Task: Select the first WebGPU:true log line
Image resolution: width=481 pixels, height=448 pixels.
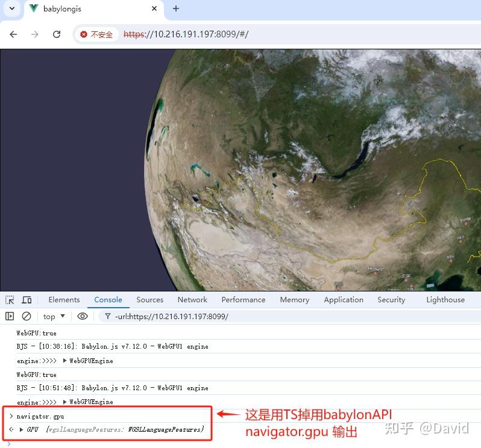Action: [x=36, y=333]
